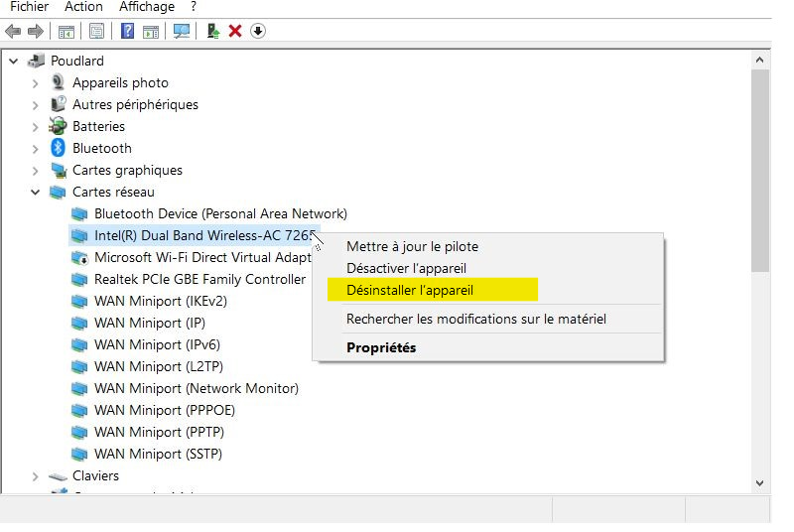This screenshot has width=794, height=532.
Task: Click the scrollbar up arrow
Action: (x=759, y=61)
